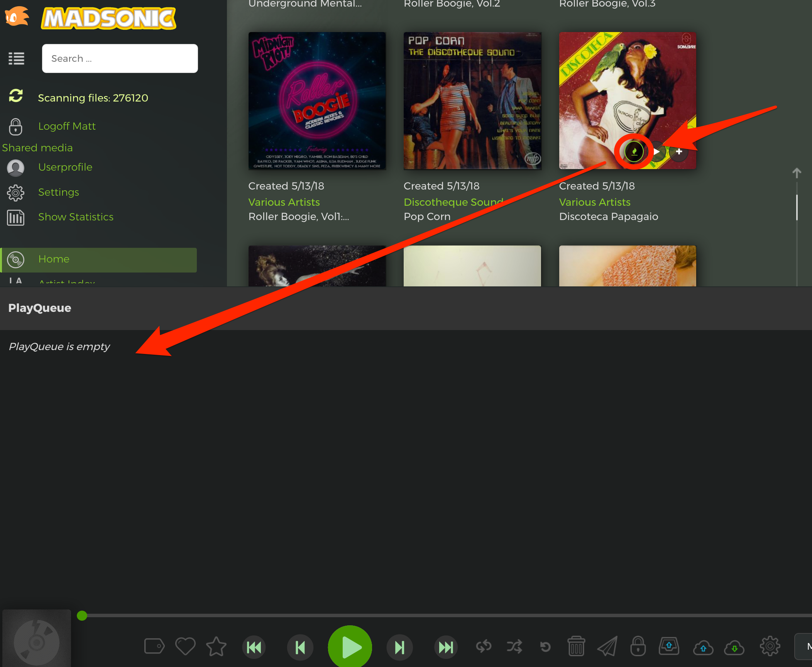Click the paper plane share icon
Image resolution: width=812 pixels, height=667 pixels.
(x=607, y=646)
